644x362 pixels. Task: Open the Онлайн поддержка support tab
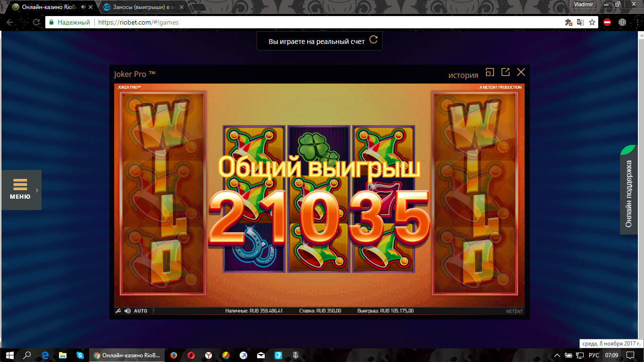(x=628, y=190)
